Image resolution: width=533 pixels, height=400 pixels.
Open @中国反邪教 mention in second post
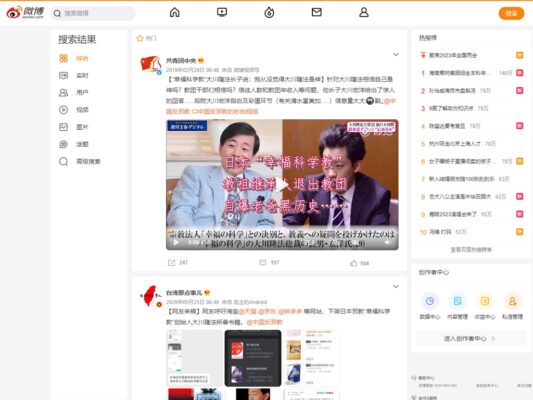coord(264,322)
